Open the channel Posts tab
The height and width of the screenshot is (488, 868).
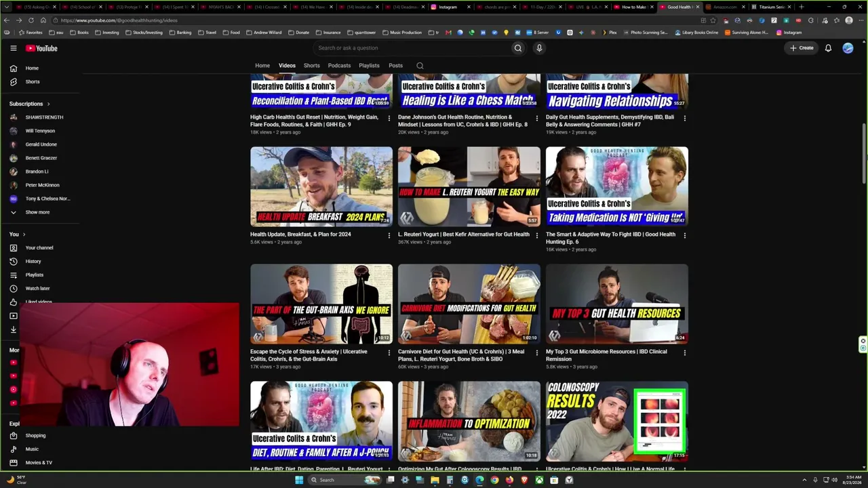pos(395,66)
